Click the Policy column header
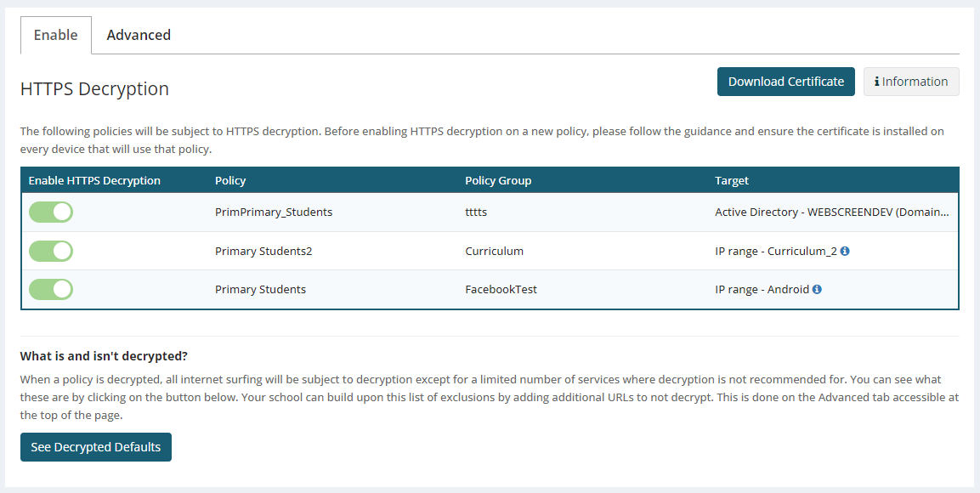This screenshot has height=493, width=980. [230, 181]
